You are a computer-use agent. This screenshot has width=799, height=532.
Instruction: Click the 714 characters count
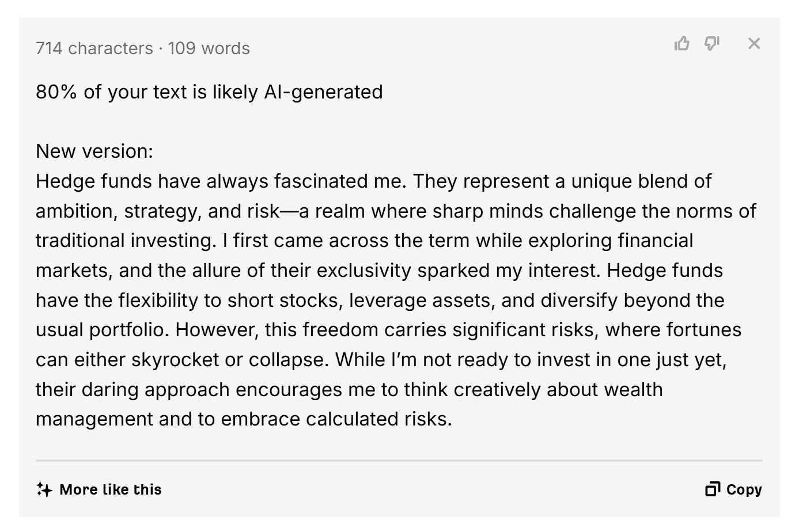click(94, 48)
